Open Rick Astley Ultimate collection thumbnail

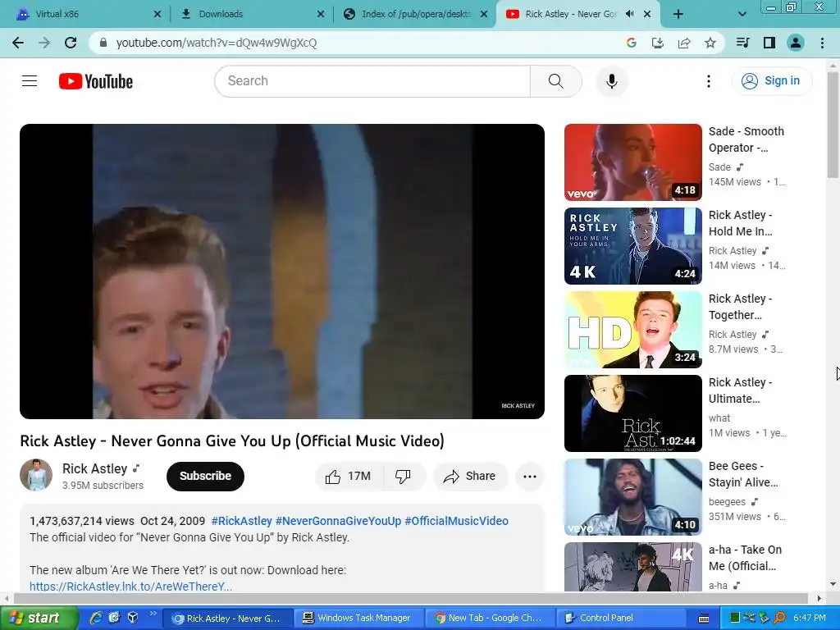tap(632, 413)
